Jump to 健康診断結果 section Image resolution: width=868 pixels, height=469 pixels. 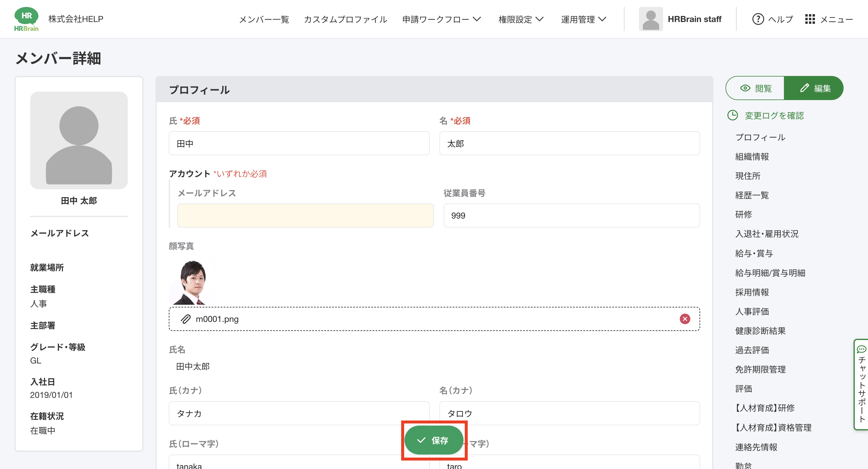pyautogui.click(x=760, y=331)
